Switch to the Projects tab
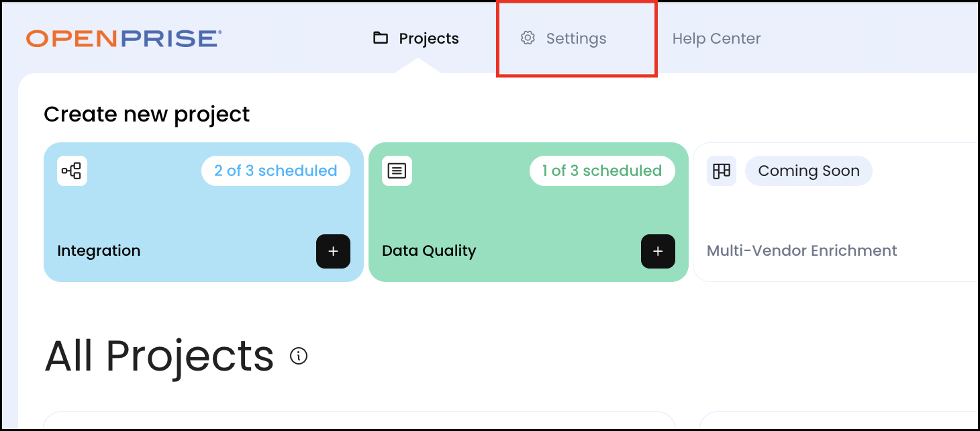Image resolution: width=980 pixels, height=431 pixels. click(428, 39)
